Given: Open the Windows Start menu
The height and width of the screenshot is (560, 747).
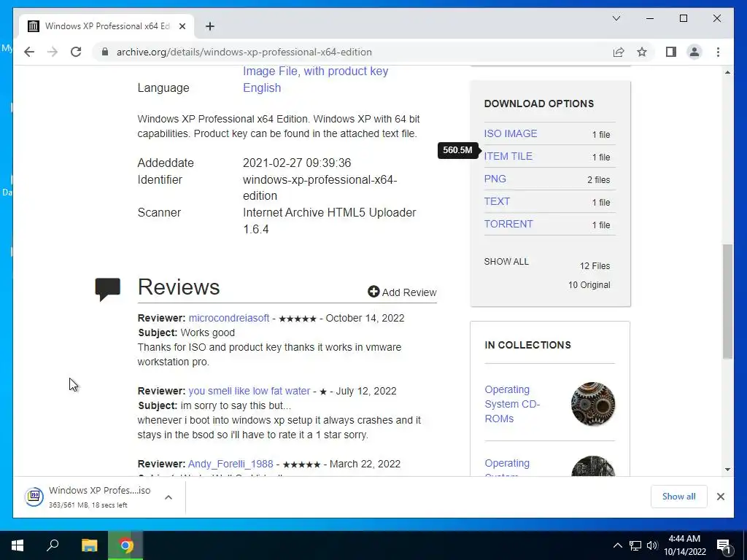Looking at the screenshot, I should coord(18,545).
